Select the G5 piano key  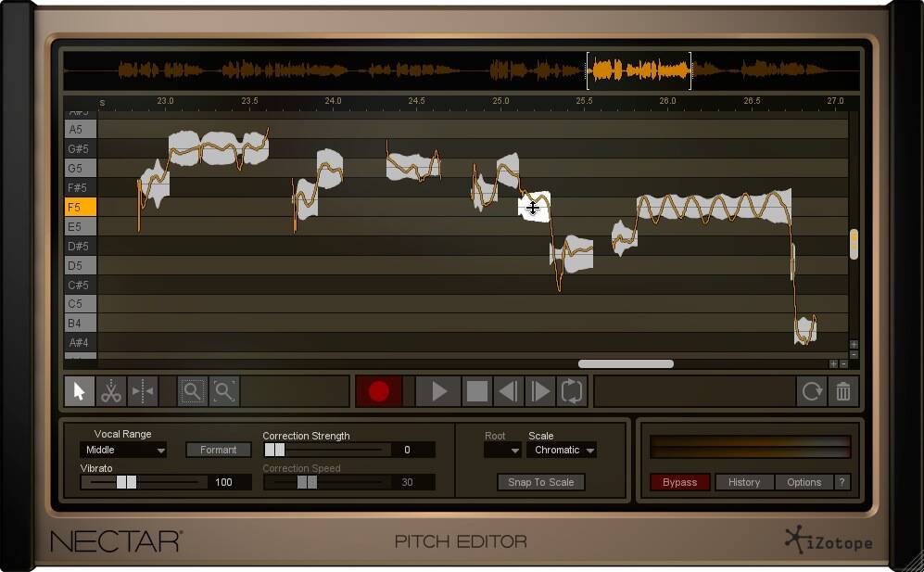click(x=80, y=168)
